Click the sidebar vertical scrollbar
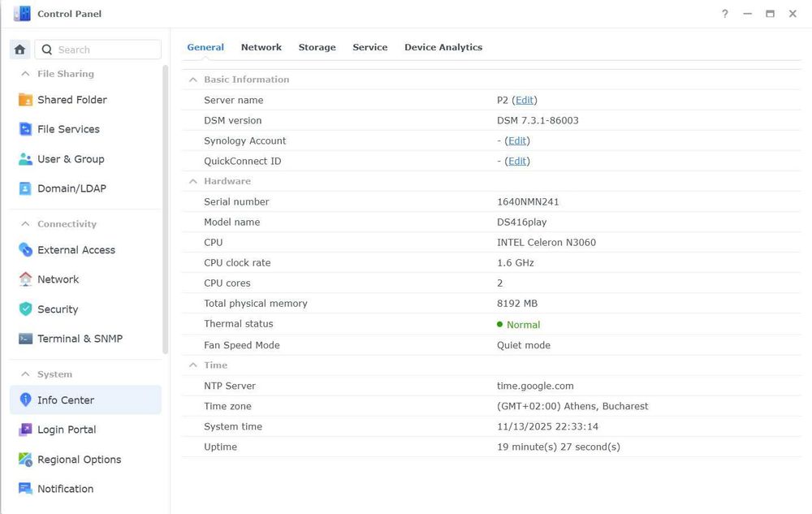Screen dimensions: 812x514 [165, 209]
